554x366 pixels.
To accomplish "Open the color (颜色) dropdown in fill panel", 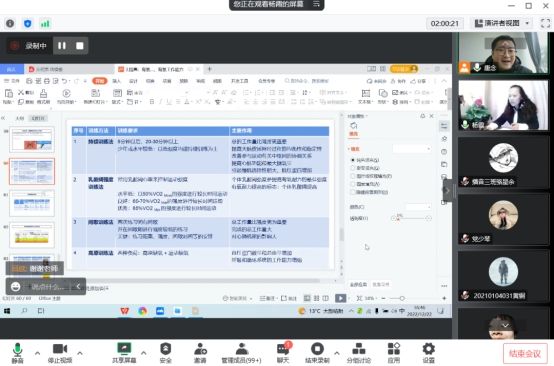I will tap(419, 207).
